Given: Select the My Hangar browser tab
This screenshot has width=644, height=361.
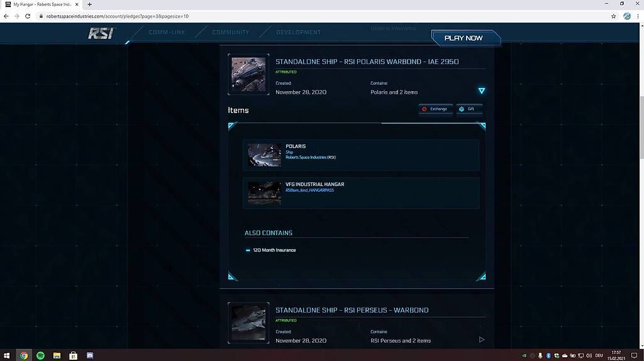Looking at the screenshot, I should (x=42, y=4).
